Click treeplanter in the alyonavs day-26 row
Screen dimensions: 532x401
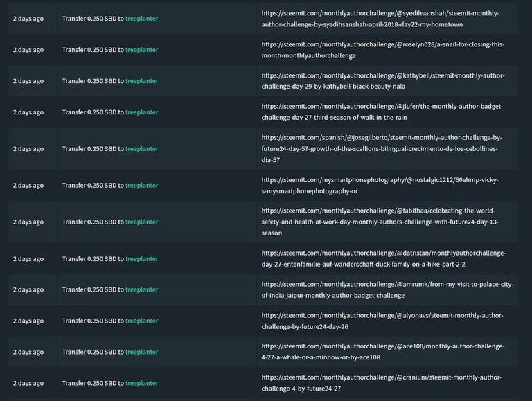[141, 321]
